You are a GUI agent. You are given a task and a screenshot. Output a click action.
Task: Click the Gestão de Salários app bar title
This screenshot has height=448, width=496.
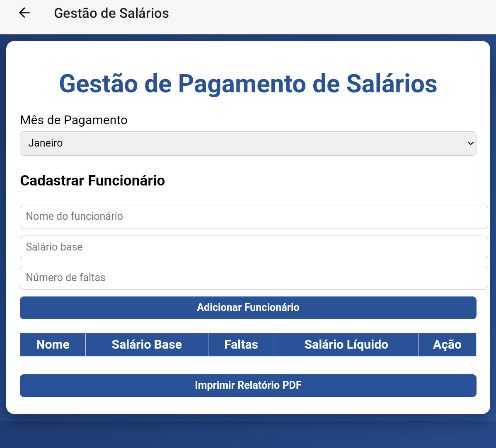tap(111, 13)
